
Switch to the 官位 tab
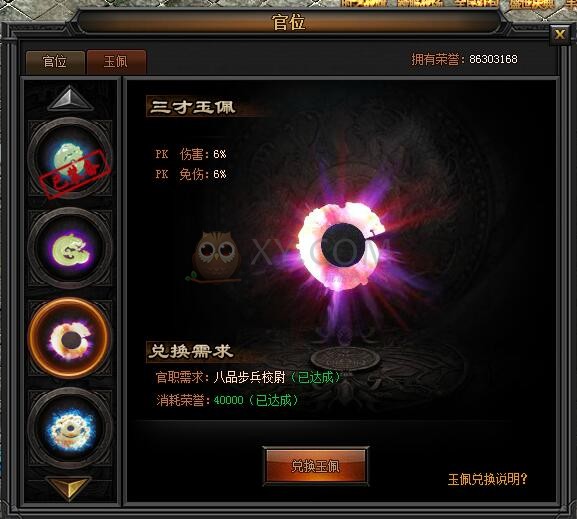55,61
